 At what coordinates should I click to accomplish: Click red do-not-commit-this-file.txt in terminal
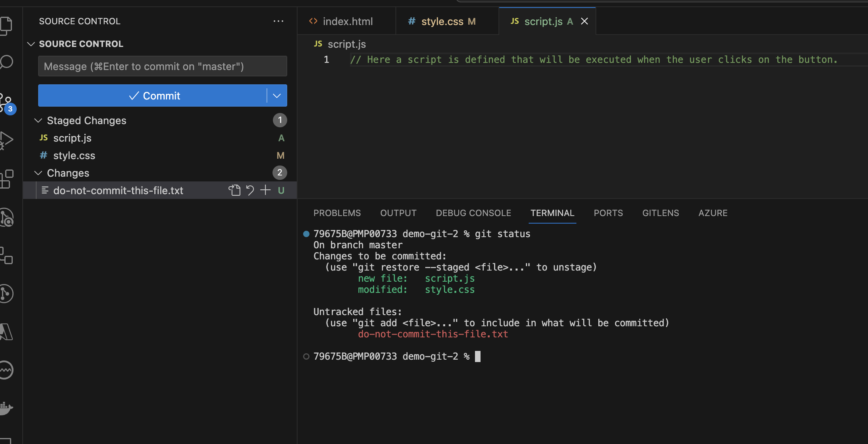coord(433,334)
